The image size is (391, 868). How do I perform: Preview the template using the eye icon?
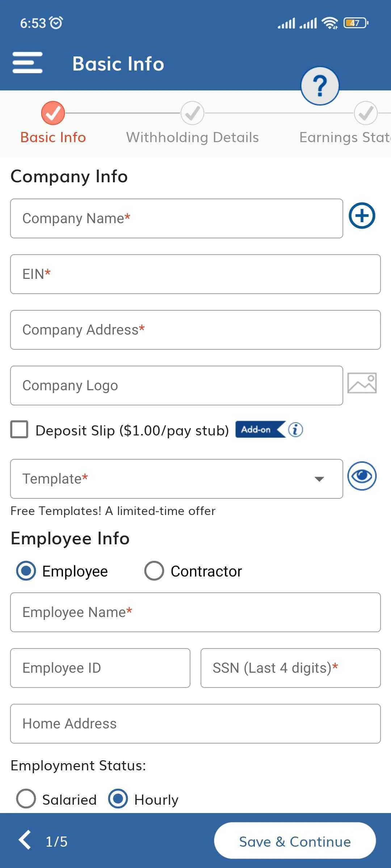coord(362,477)
